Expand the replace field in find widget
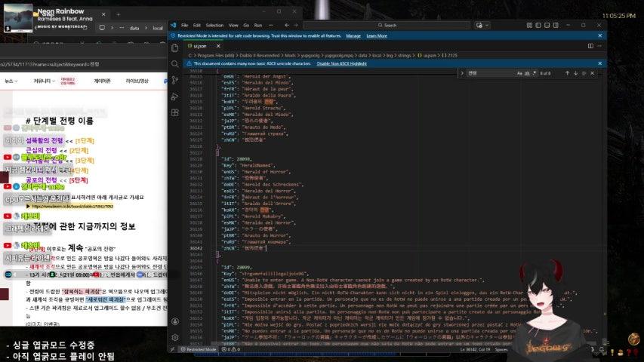The height and width of the screenshot is (362, 644). [461, 73]
